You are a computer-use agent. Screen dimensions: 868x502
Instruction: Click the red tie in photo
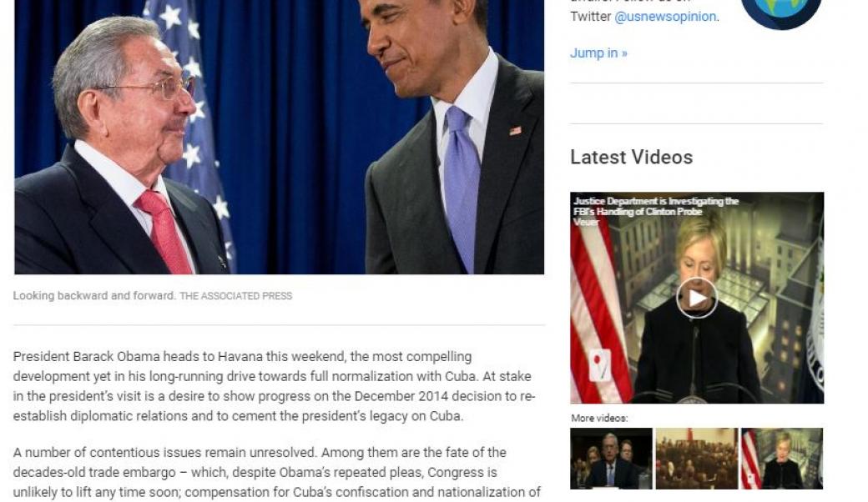(x=164, y=231)
